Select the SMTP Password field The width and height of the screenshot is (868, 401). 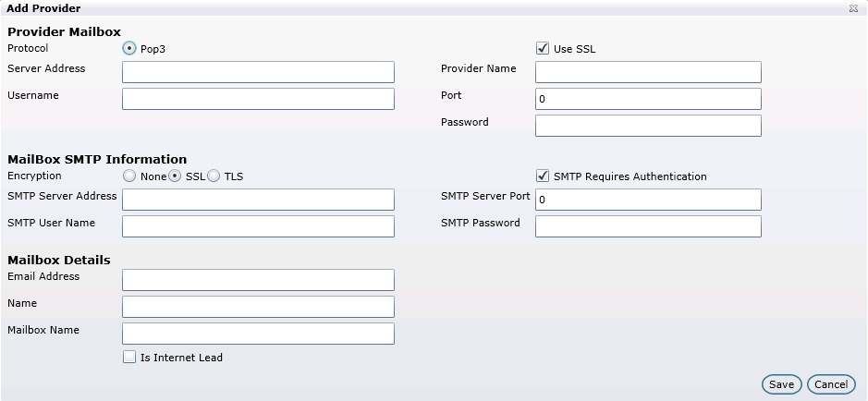click(x=648, y=226)
